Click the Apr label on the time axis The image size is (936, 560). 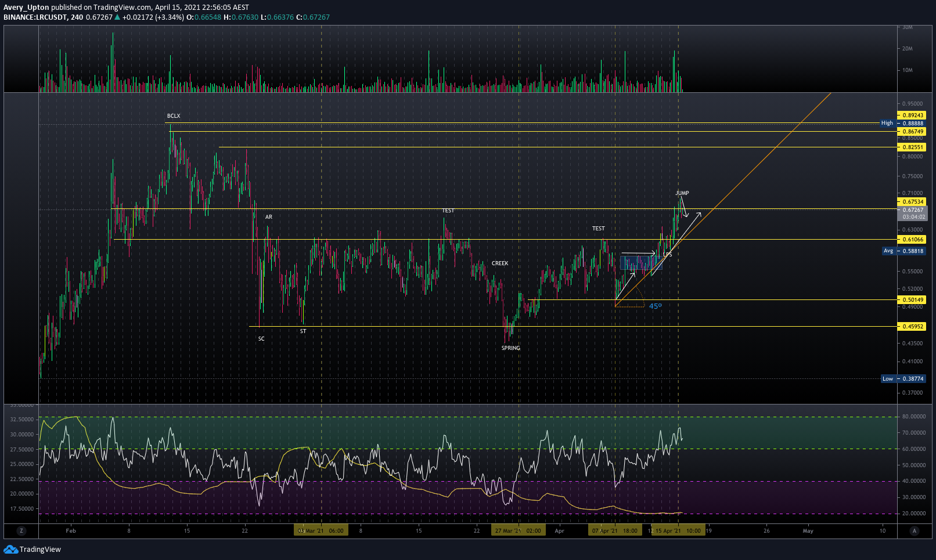coord(559,530)
